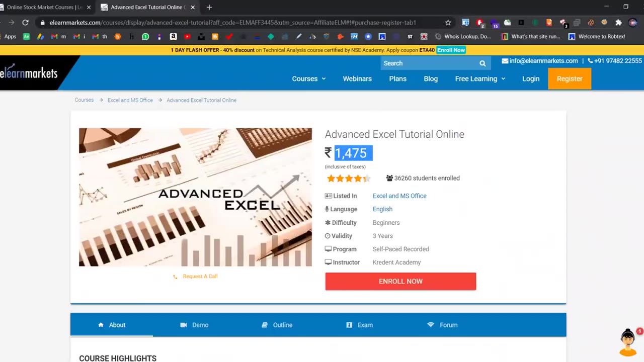Switch to the About tab
The width and height of the screenshot is (644, 362).
coord(112,325)
